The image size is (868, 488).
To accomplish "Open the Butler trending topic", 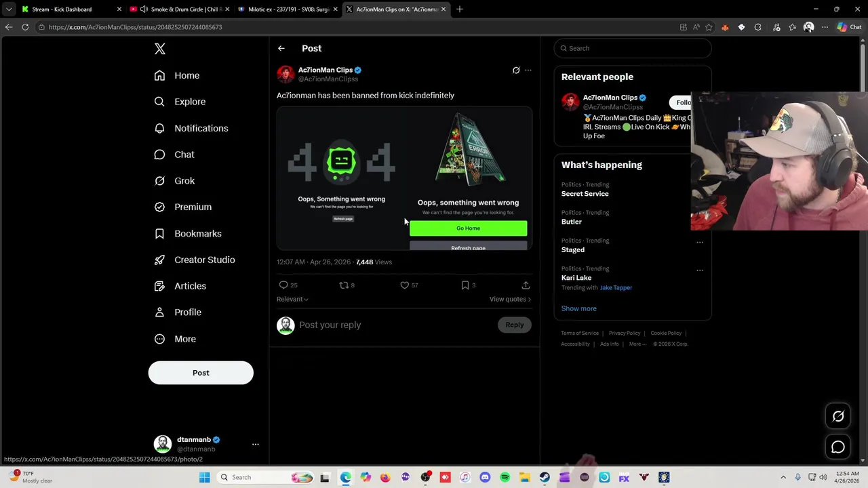I will pyautogui.click(x=571, y=222).
